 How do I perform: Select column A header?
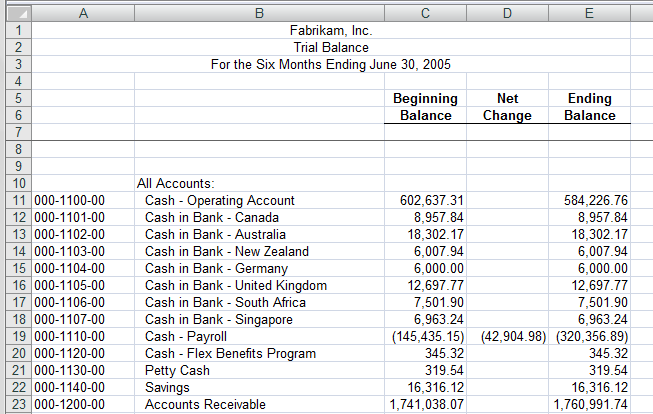tap(83, 11)
